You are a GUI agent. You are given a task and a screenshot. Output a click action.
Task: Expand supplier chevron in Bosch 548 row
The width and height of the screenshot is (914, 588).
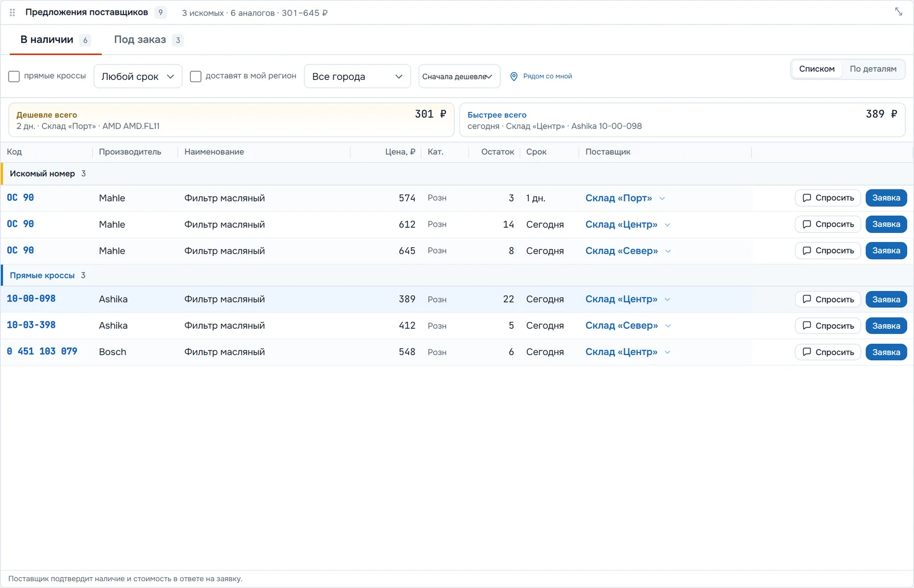[667, 352]
